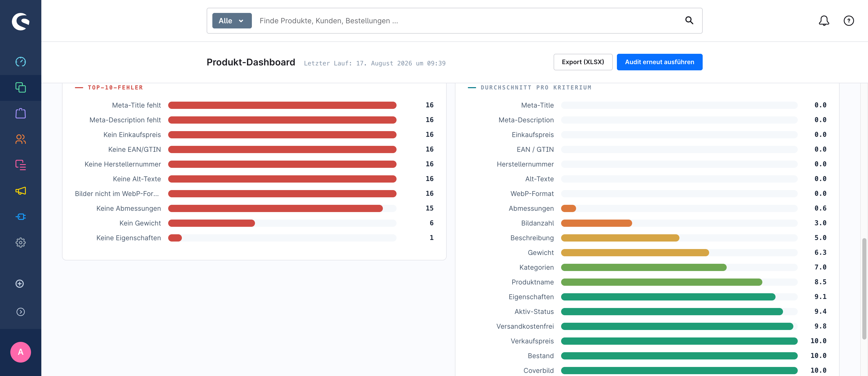Click the 3.0 score for Bildanzahl
This screenshot has width=868, height=376.
coord(820,223)
